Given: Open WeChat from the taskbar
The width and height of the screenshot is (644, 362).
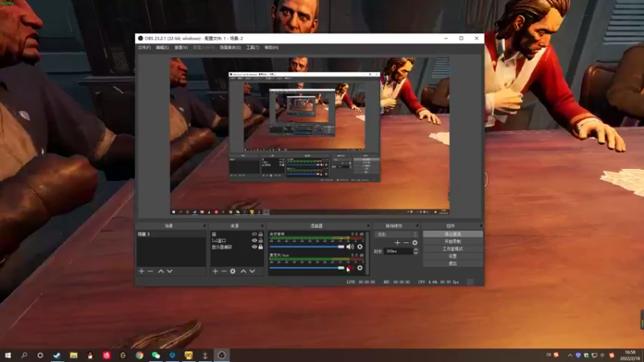Looking at the screenshot, I should pos(155,356).
